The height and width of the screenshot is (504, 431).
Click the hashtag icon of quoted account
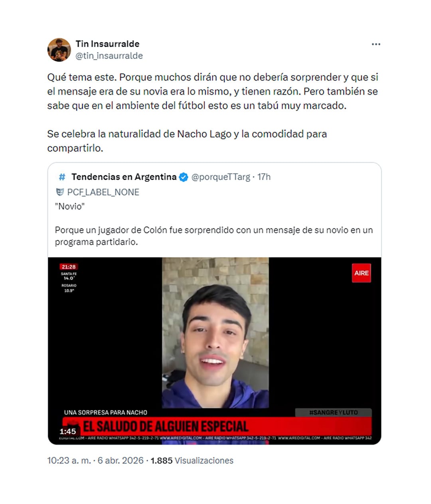(x=62, y=177)
